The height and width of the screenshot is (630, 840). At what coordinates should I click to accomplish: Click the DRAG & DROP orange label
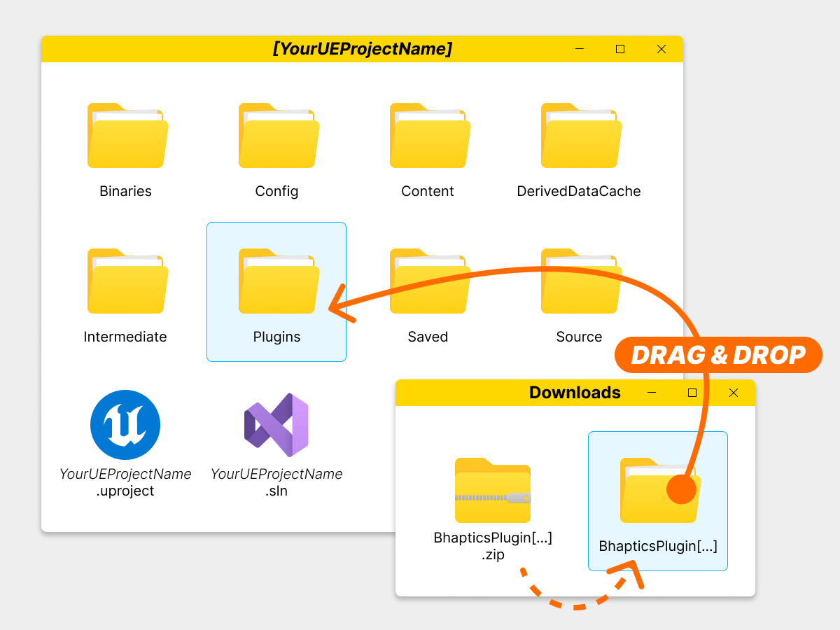pyautogui.click(x=718, y=355)
